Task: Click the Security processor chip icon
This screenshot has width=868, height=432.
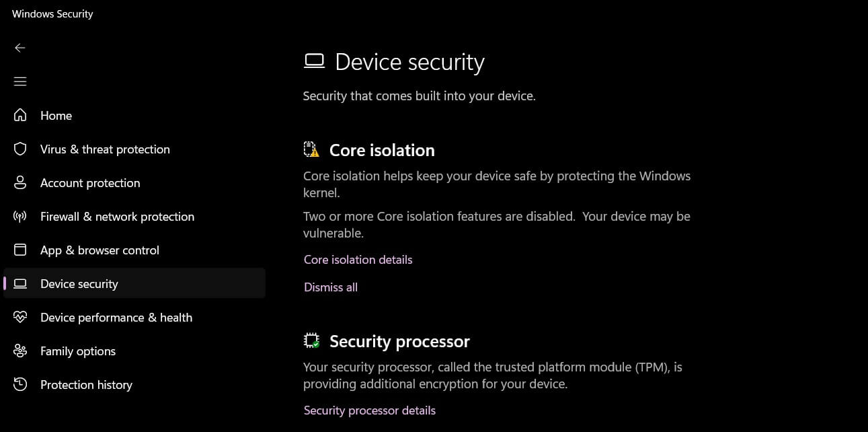Action: pyautogui.click(x=311, y=340)
